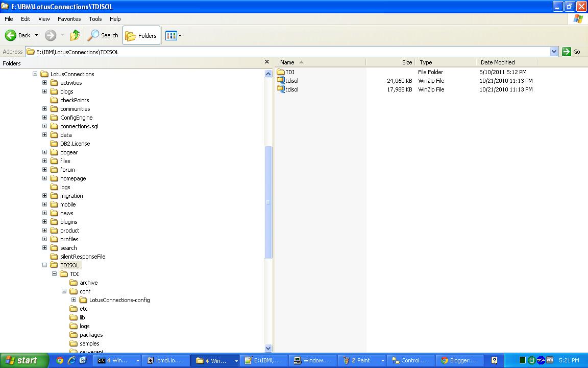The height and width of the screenshot is (368, 588).
Task: Select the dogear folder icon
Action: point(54,152)
